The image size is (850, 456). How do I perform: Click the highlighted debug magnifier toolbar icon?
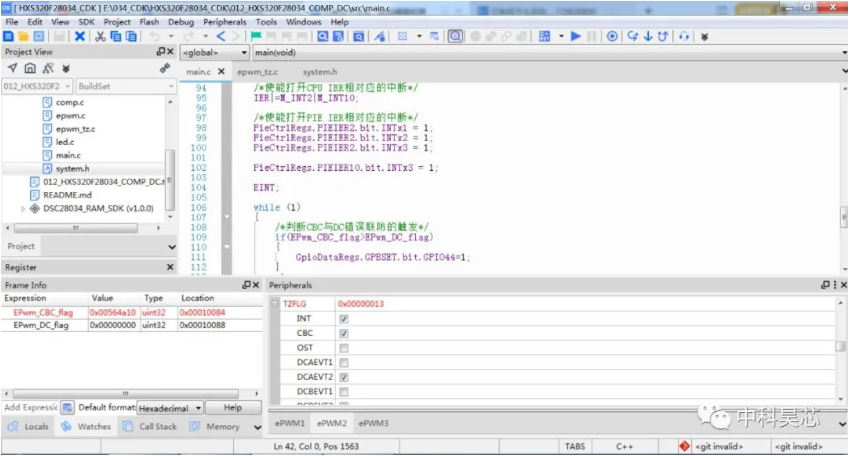coord(455,36)
